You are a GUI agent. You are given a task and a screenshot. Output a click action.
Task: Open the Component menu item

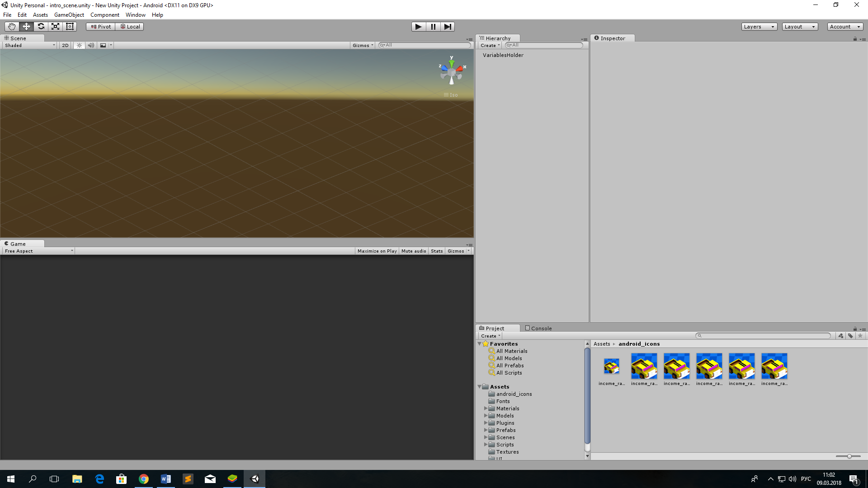click(x=104, y=15)
